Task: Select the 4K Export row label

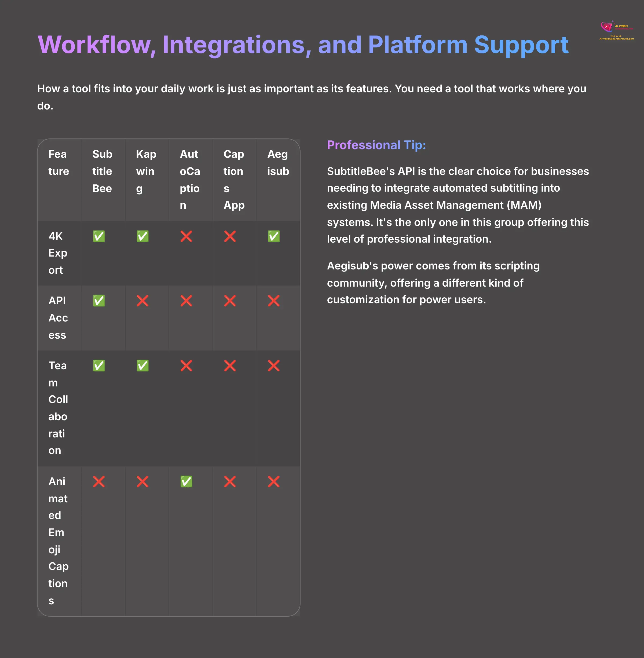Action: [58, 253]
